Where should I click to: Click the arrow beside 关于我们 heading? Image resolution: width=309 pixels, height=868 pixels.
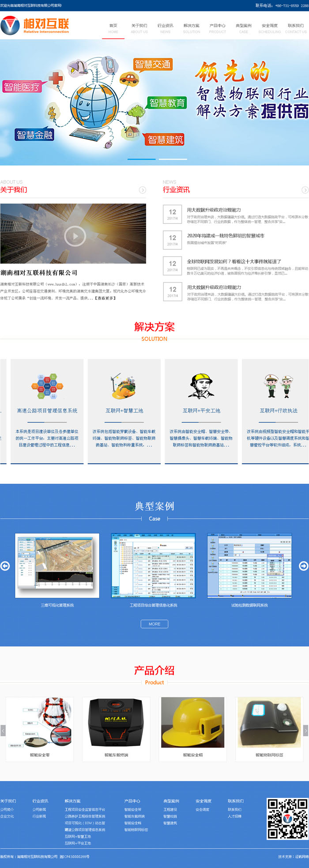[x=143, y=190]
